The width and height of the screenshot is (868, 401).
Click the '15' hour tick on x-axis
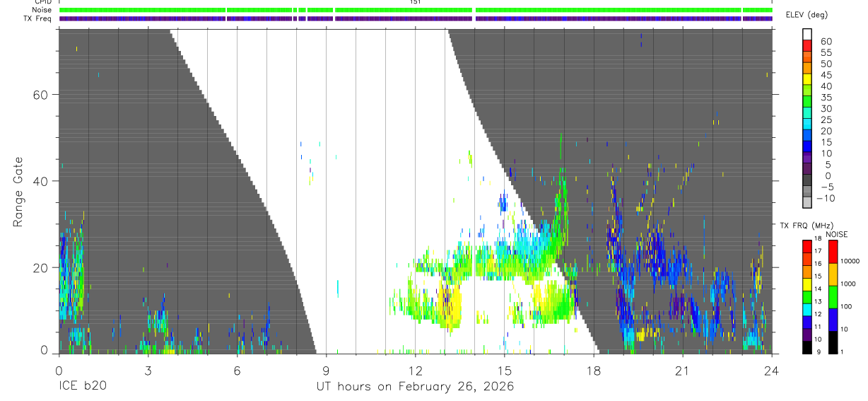click(x=505, y=371)
